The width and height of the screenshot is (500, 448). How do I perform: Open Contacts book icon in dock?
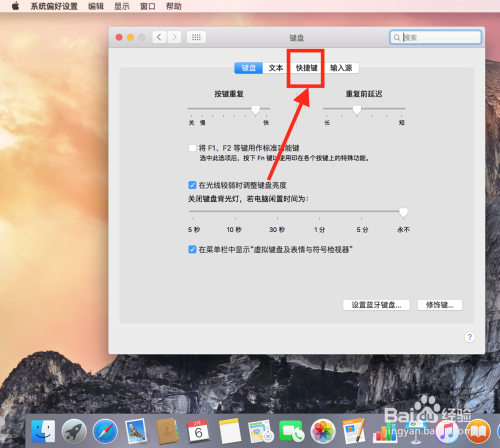[x=167, y=431]
